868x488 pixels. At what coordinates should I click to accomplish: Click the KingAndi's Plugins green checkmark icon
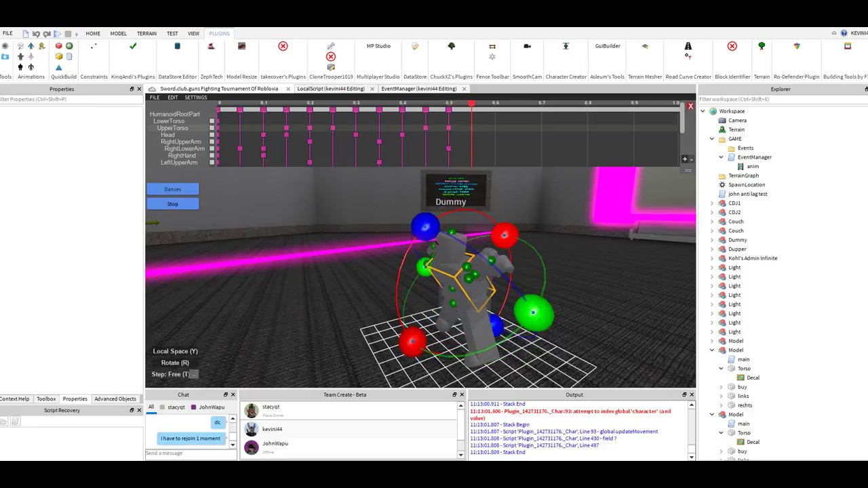(133, 46)
